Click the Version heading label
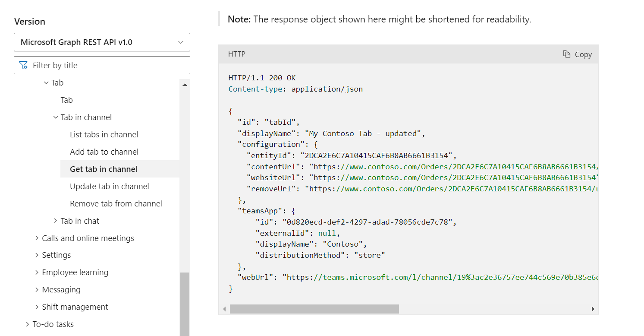Screen dimensions: 644x336 (29, 21)
